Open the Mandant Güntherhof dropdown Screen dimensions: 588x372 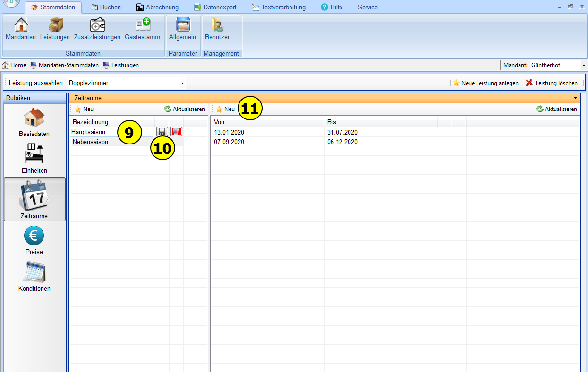coord(584,65)
